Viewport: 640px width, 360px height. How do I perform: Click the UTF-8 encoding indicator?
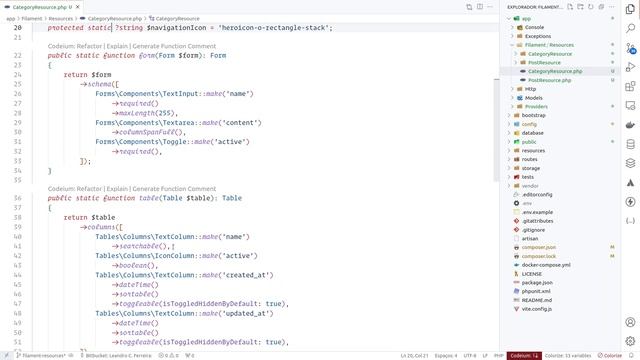pos(470,356)
